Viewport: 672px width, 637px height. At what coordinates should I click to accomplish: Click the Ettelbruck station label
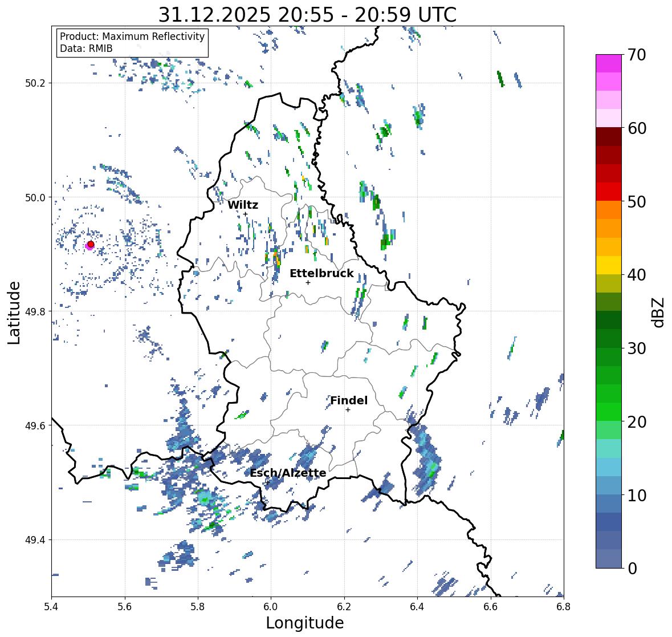[x=321, y=273]
